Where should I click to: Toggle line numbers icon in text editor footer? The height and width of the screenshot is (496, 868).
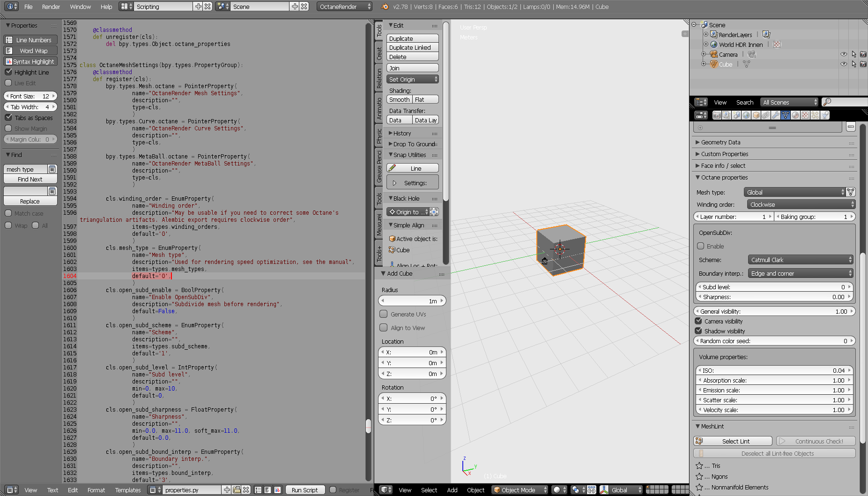tap(258, 489)
